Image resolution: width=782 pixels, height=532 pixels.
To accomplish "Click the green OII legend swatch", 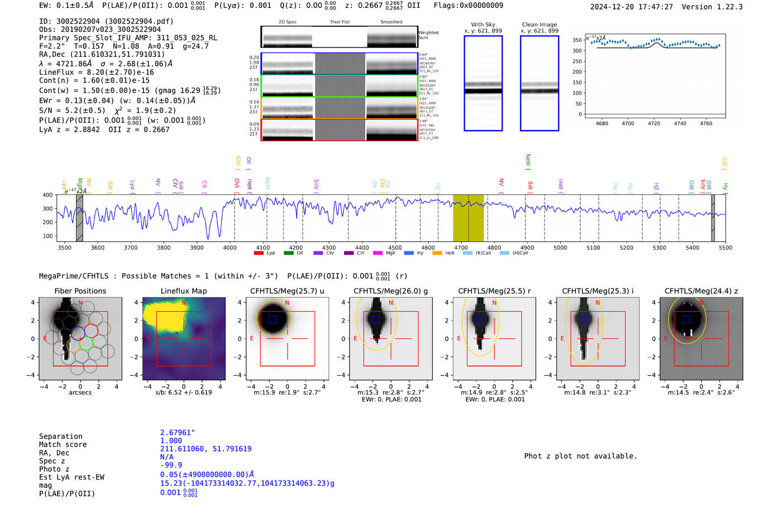I will point(288,253).
